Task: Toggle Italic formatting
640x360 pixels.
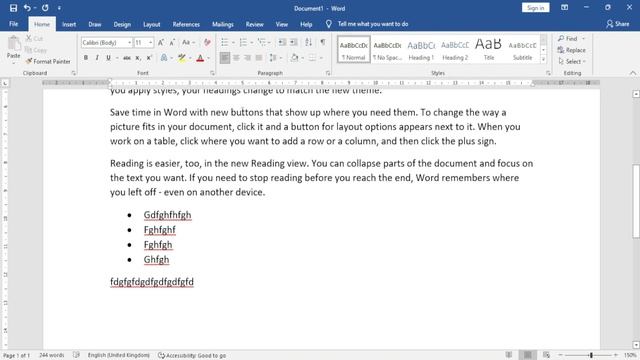Action: (x=97, y=58)
